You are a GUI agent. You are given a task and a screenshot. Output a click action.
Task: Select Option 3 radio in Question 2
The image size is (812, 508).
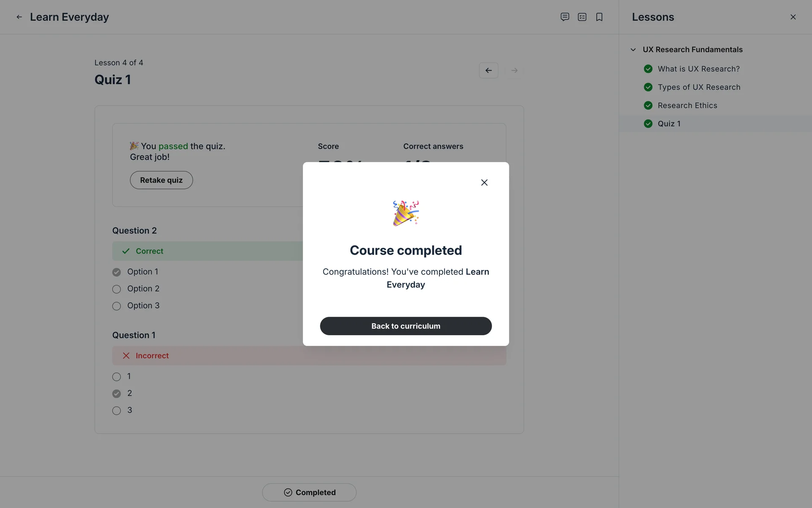point(117,306)
